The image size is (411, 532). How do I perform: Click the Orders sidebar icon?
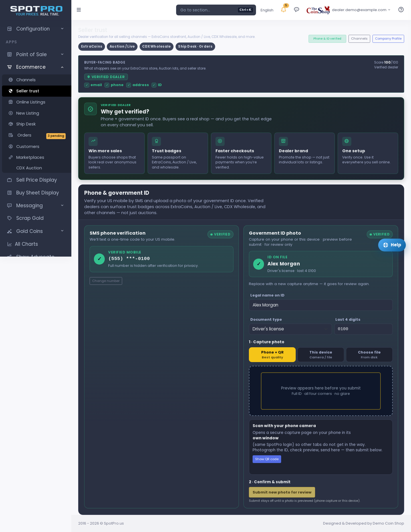(11, 135)
